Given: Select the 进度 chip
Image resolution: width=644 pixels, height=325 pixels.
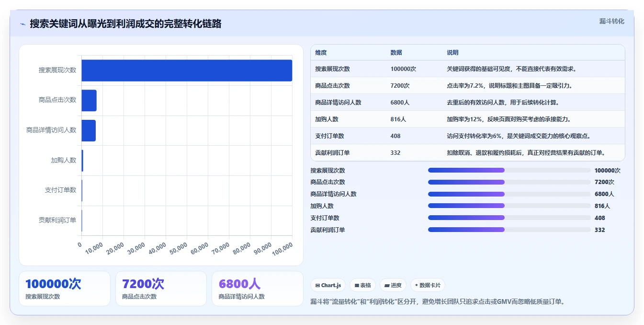Looking at the screenshot, I should point(393,285).
